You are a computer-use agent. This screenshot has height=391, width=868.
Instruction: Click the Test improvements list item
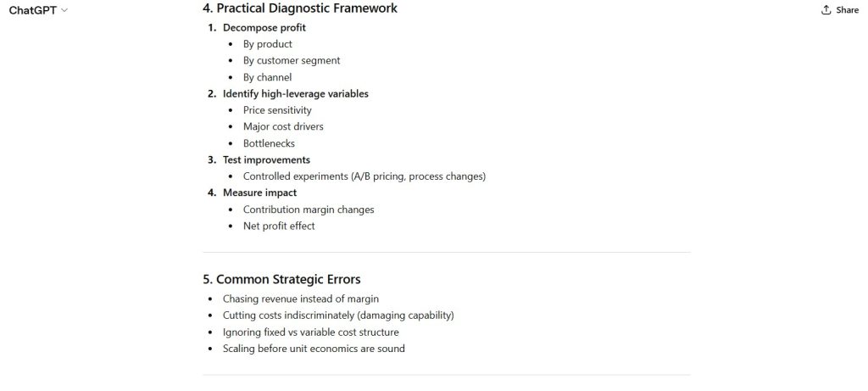click(266, 159)
